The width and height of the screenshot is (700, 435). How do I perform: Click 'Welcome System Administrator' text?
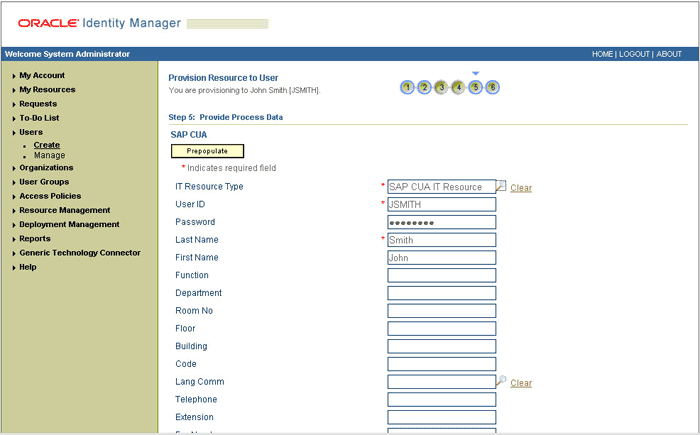pyautogui.click(x=67, y=54)
